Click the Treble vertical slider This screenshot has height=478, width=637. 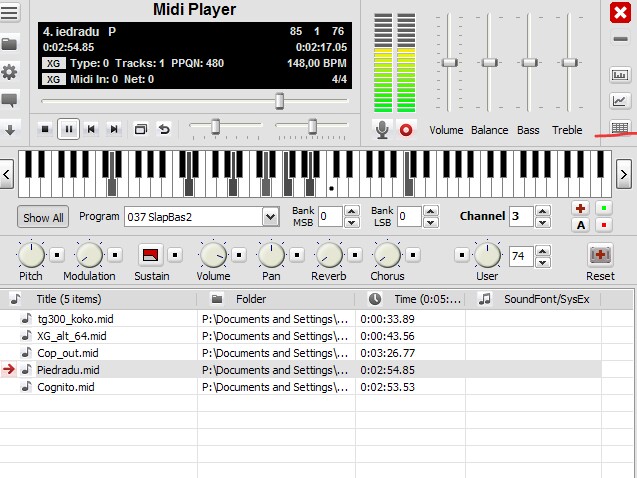coord(569,62)
